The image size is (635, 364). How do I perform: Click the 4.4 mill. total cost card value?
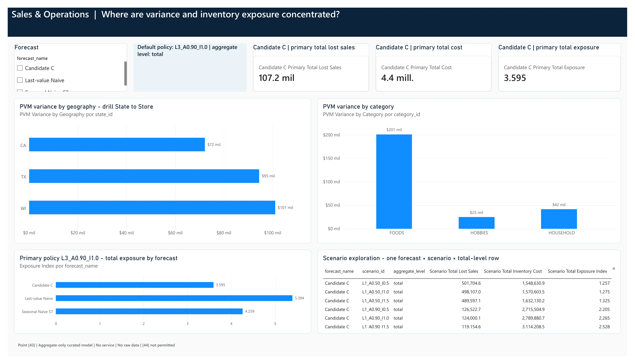pyautogui.click(x=397, y=78)
